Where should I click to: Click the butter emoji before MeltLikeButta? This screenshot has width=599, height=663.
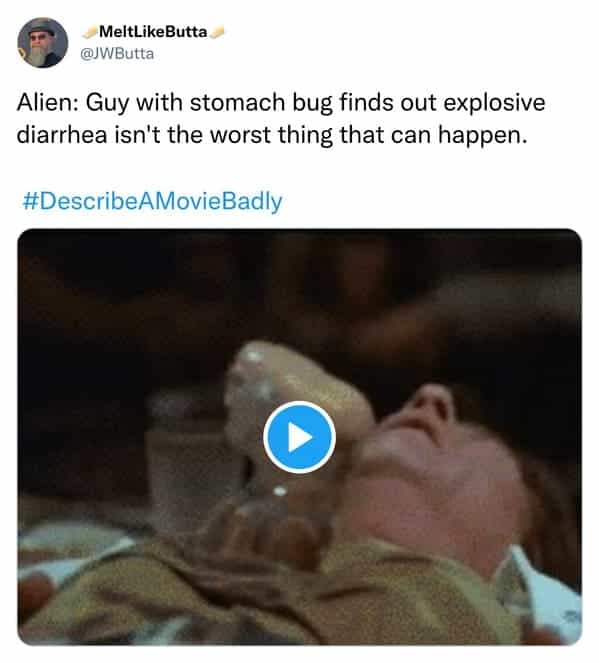[x=90, y=32]
